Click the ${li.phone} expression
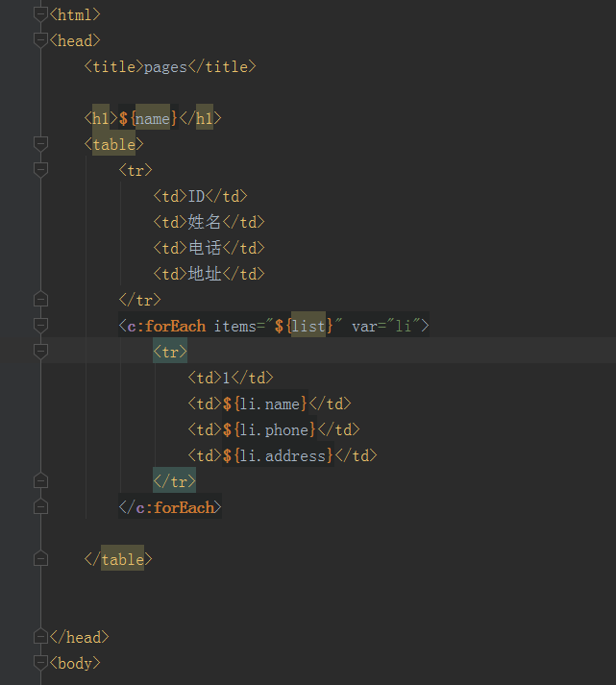Image resolution: width=616 pixels, height=685 pixels. point(269,429)
